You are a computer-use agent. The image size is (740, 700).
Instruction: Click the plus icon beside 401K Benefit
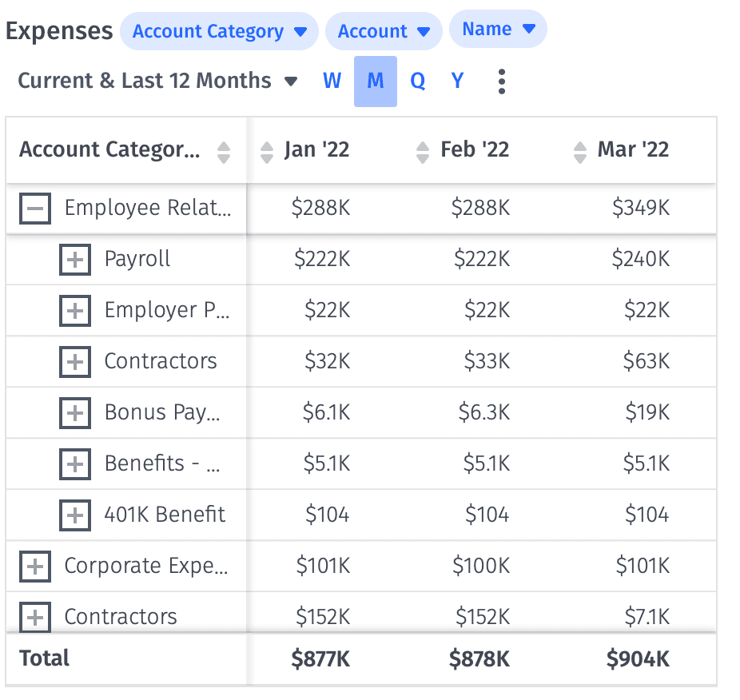(75, 515)
